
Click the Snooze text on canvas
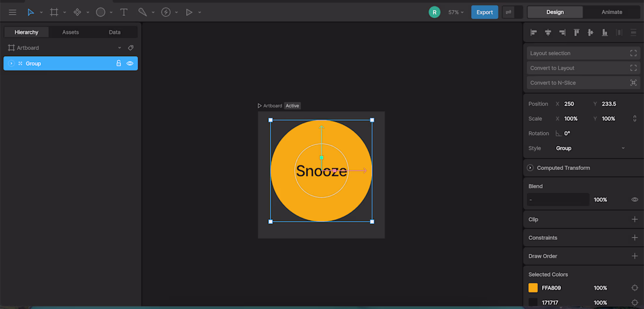click(321, 171)
